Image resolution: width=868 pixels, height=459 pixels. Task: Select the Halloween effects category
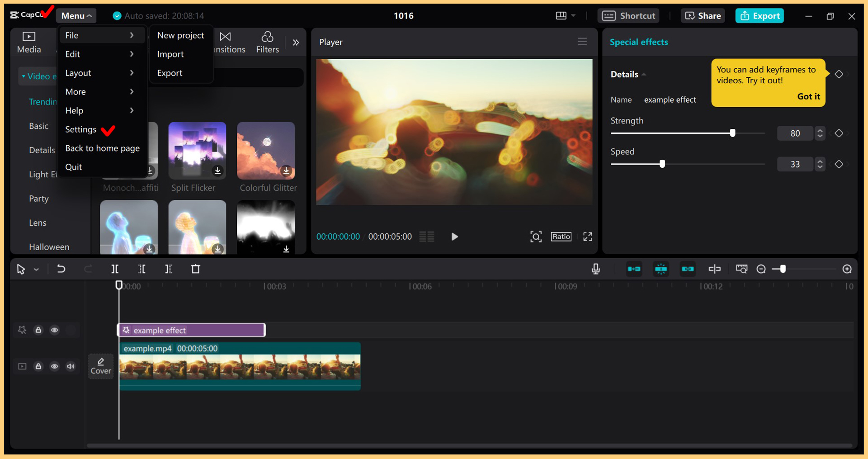[x=49, y=247]
